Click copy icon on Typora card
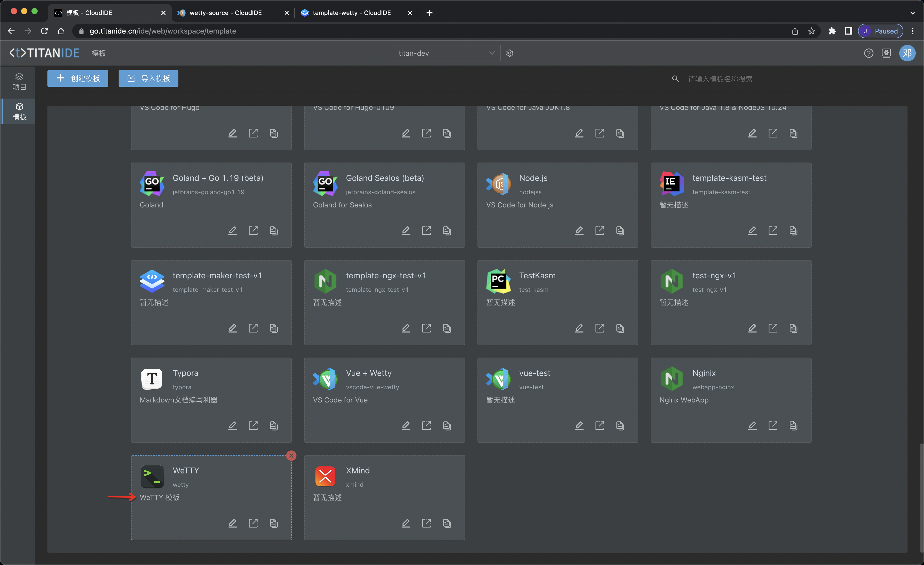The width and height of the screenshot is (924, 565). tap(274, 425)
